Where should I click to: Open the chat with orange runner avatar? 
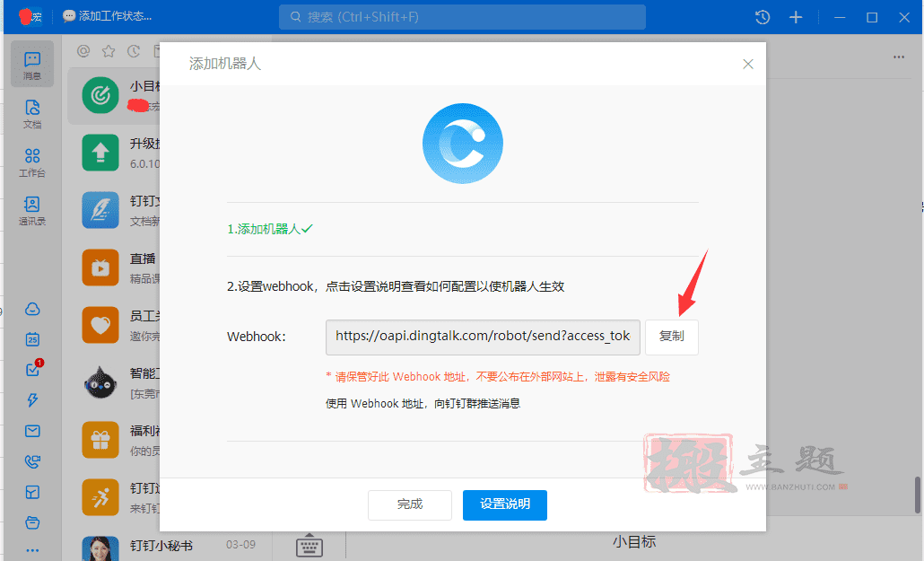coord(113,497)
